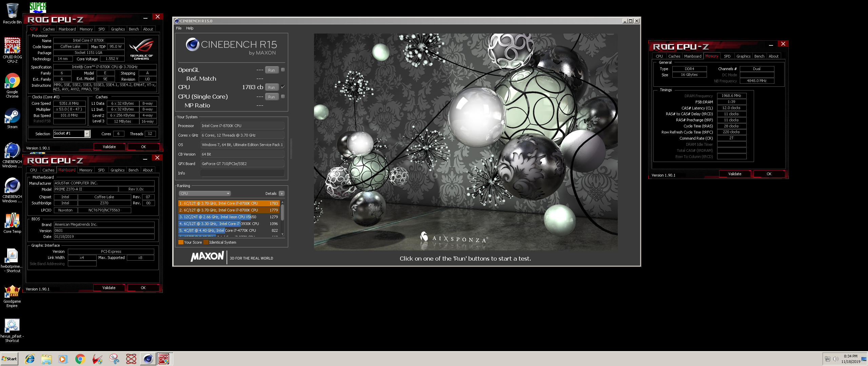Open Internet Explorer from the taskbar
This screenshot has height=366, width=868.
(30, 359)
